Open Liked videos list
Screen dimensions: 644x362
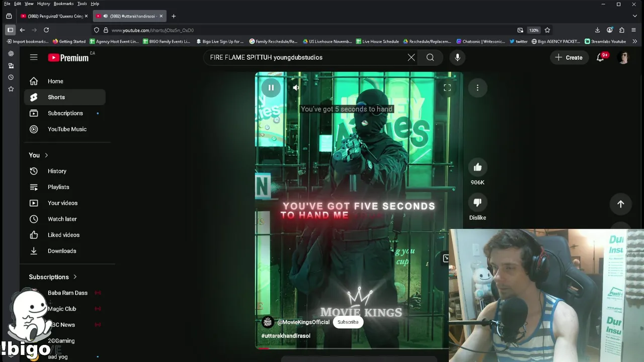click(65, 235)
